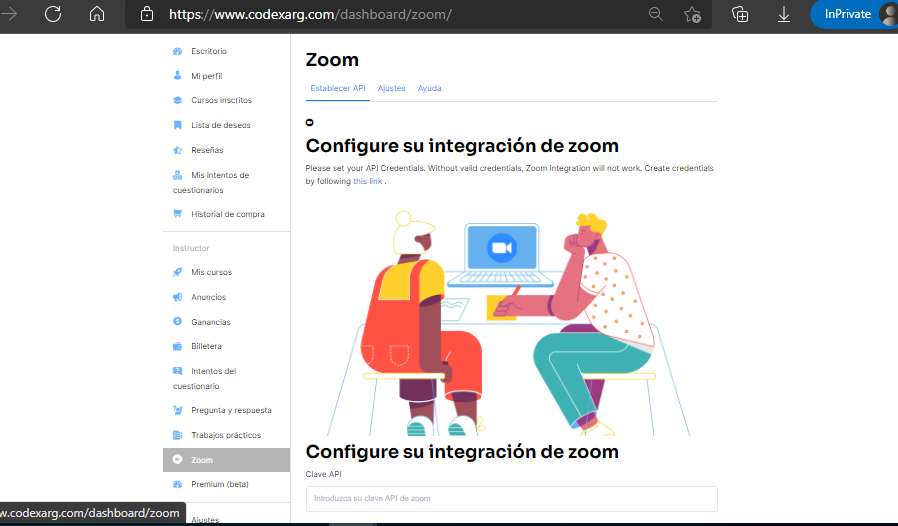Open Pregunta y respuesta menu label

[231, 410]
